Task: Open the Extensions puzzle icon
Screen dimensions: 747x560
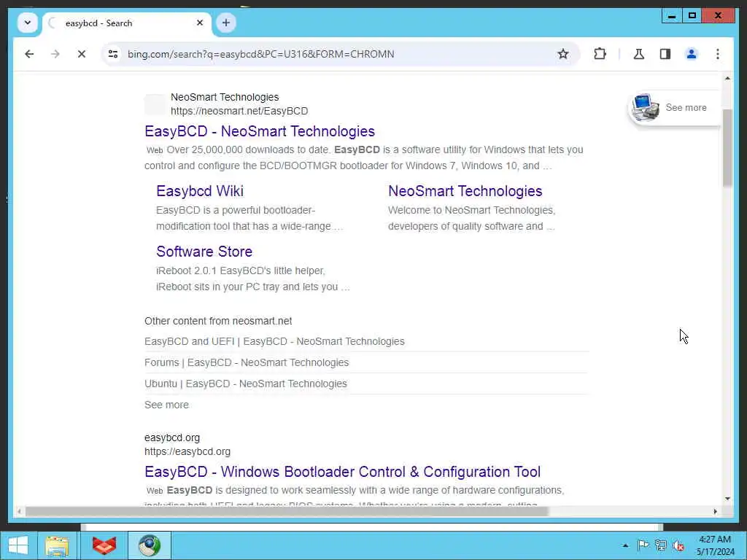Action: 600,54
